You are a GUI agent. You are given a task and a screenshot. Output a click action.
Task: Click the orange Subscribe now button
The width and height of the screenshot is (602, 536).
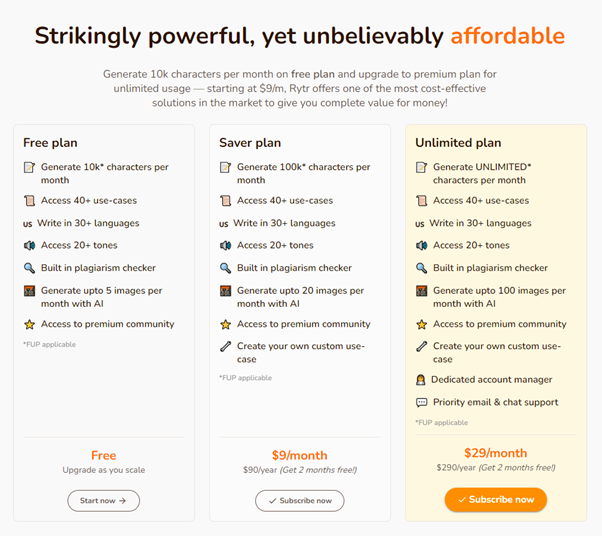click(x=496, y=499)
